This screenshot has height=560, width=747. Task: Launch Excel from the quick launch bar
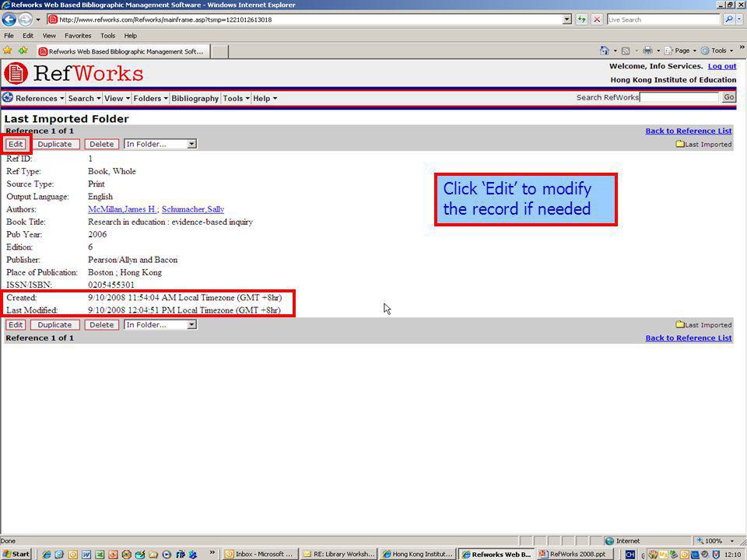100,555
